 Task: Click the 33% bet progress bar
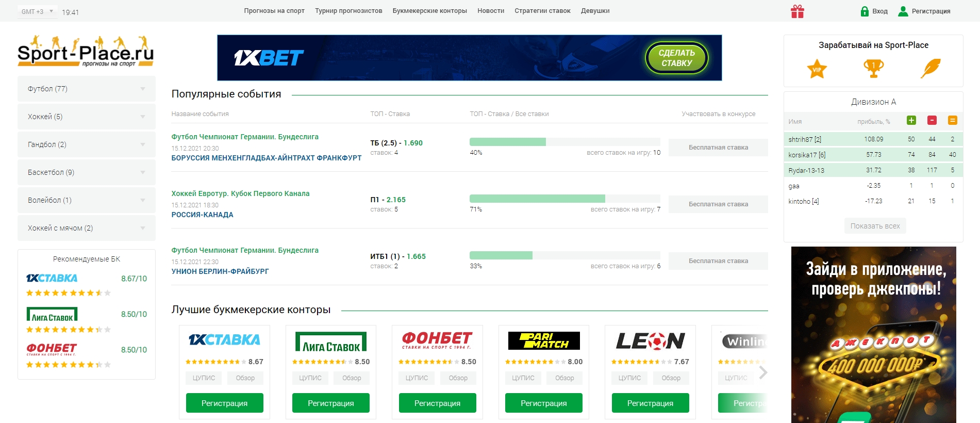point(565,255)
